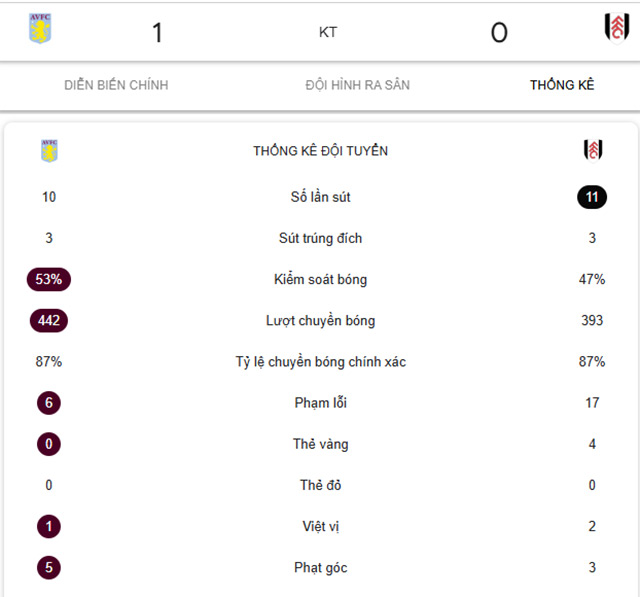Click the highlighted 11 shots badge

[592, 197]
